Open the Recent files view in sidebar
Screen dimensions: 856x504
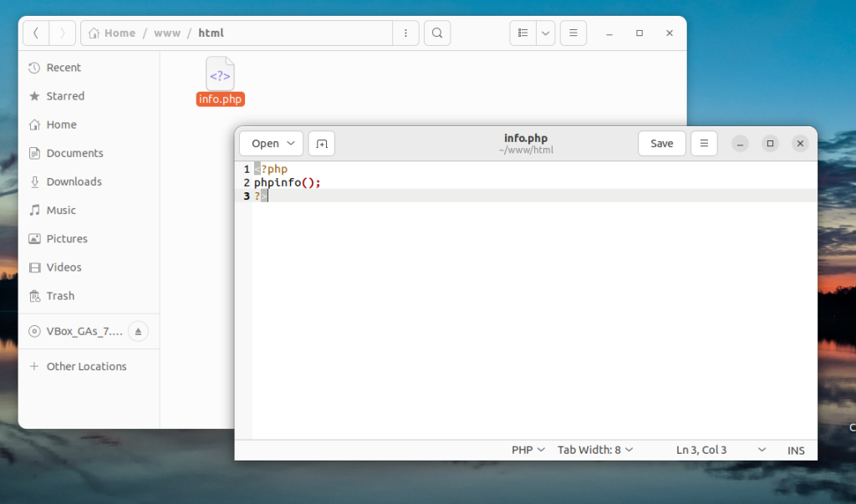(59, 68)
